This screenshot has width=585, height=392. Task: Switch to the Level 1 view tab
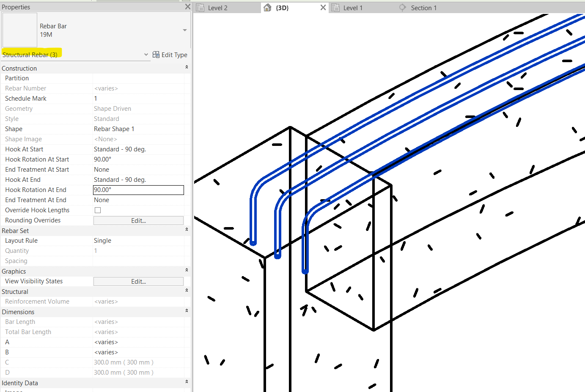tap(353, 7)
